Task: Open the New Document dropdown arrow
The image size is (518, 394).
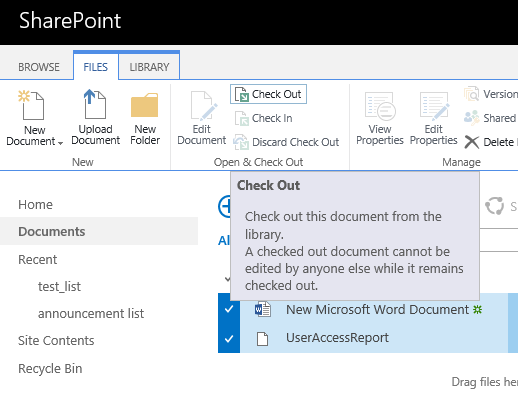Action: click(60, 143)
